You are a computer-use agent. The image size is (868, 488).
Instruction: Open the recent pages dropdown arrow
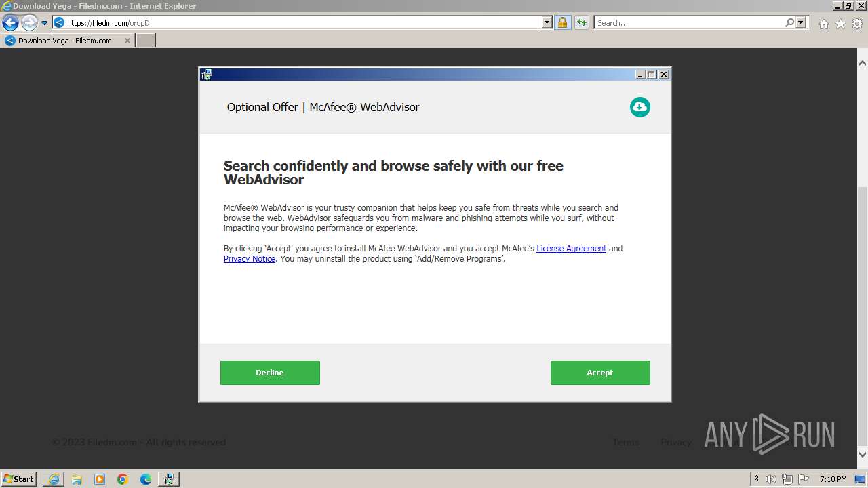click(x=45, y=23)
